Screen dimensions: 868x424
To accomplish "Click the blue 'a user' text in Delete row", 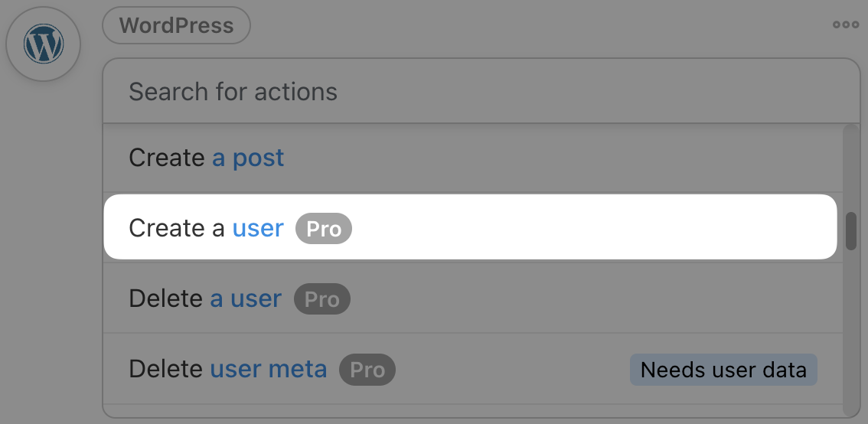I will click(246, 298).
